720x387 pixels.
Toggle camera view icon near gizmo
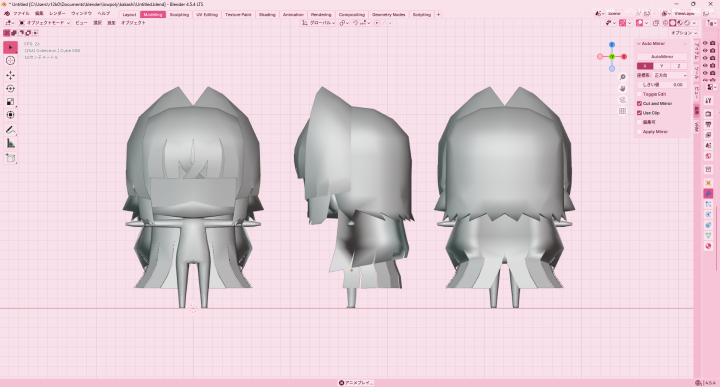tap(623, 100)
